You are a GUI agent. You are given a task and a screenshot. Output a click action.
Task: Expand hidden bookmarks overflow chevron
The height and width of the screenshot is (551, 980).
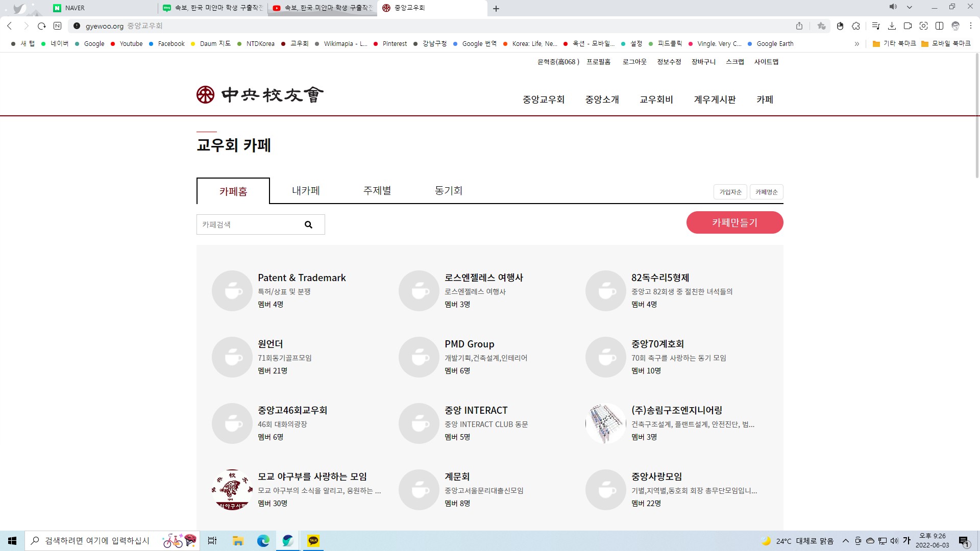[857, 44]
